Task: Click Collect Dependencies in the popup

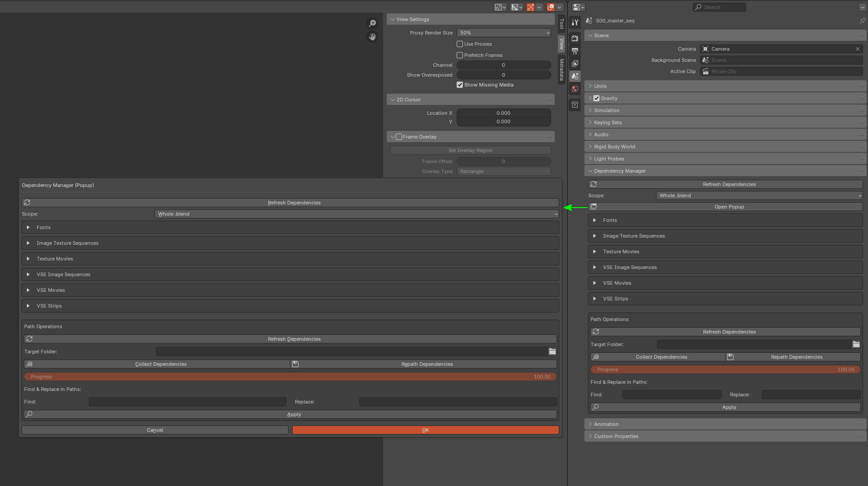Action: point(157,364)
